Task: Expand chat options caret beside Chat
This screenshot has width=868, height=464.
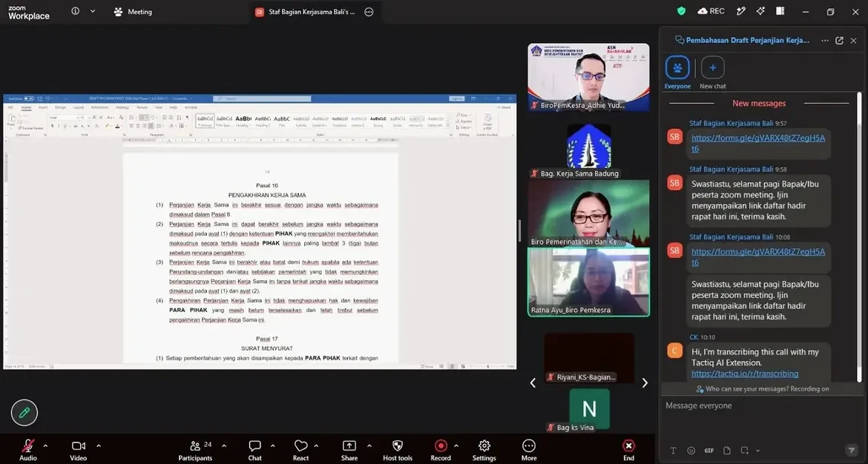Action: (272, 445)
